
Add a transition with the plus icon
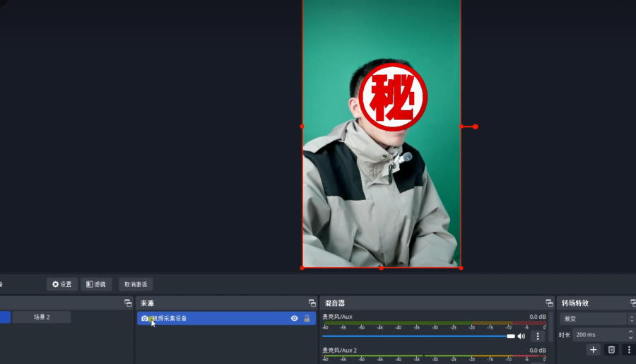[x=594, y=349]
